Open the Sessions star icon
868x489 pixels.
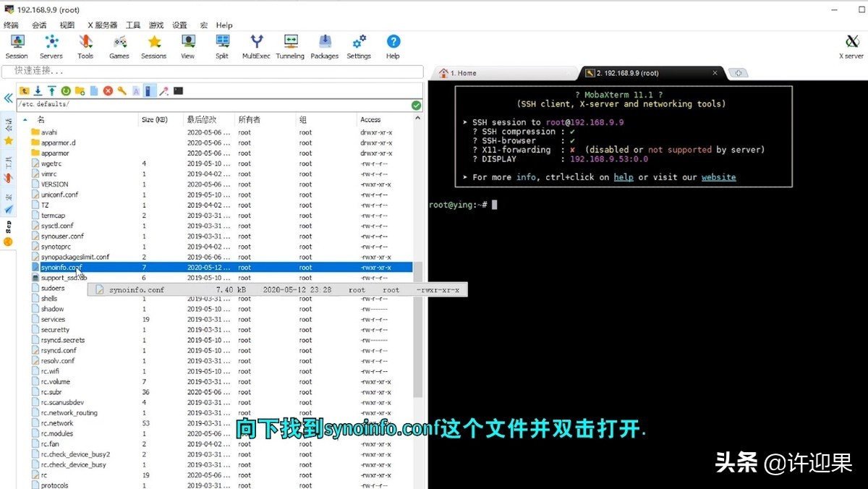[154, 47]
